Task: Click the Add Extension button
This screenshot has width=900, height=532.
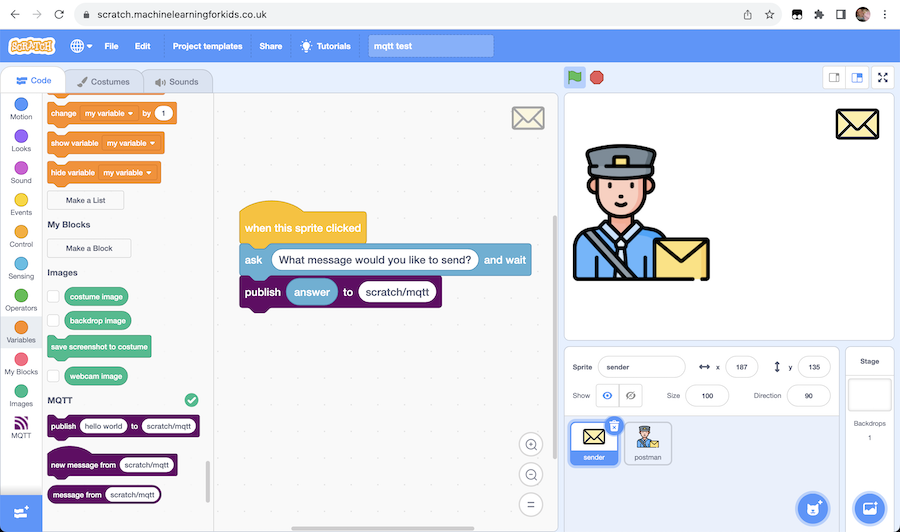Action: point(21,512)
